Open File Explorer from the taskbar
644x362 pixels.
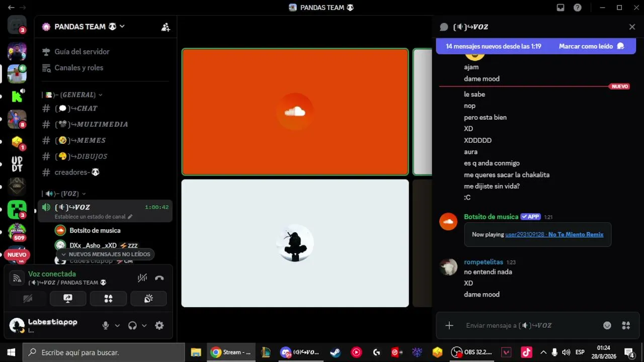click(x=196, y=352)
